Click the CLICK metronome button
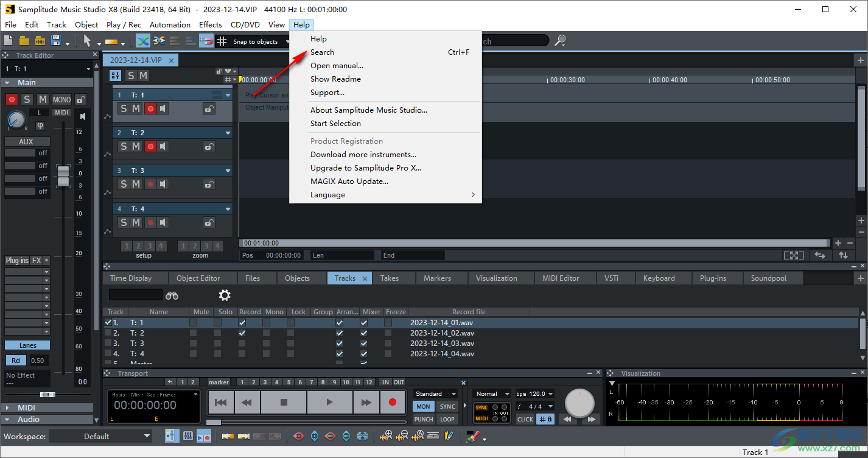Viewport: 868px width, 458px height. (x=525, y=419)
